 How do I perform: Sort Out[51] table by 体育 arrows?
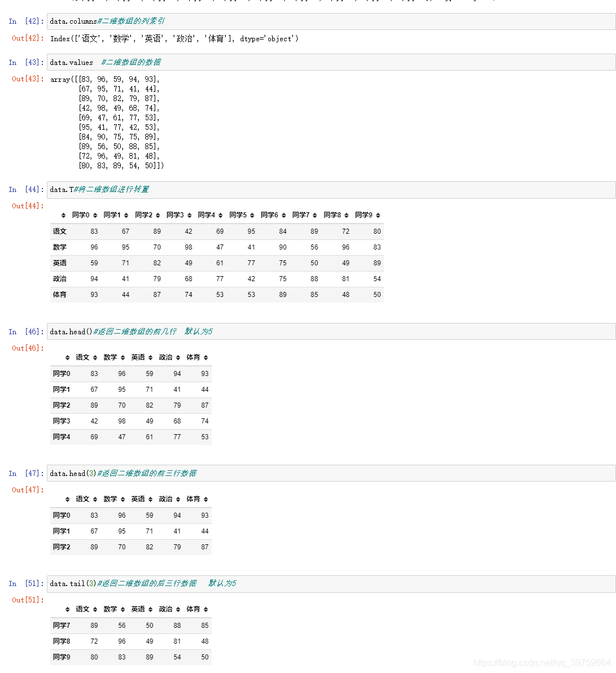[206, 609]
